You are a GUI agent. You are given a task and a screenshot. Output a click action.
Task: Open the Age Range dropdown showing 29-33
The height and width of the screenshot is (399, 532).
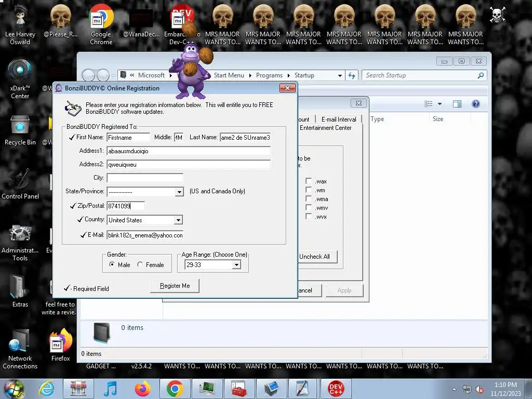pos(236,264)
